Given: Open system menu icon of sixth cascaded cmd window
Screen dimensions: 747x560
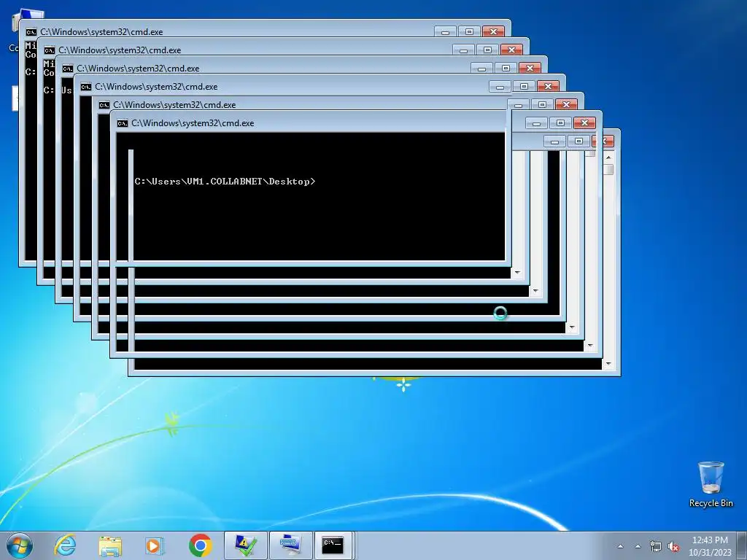Looking at the screenshot, I should (x=123, y=122).
